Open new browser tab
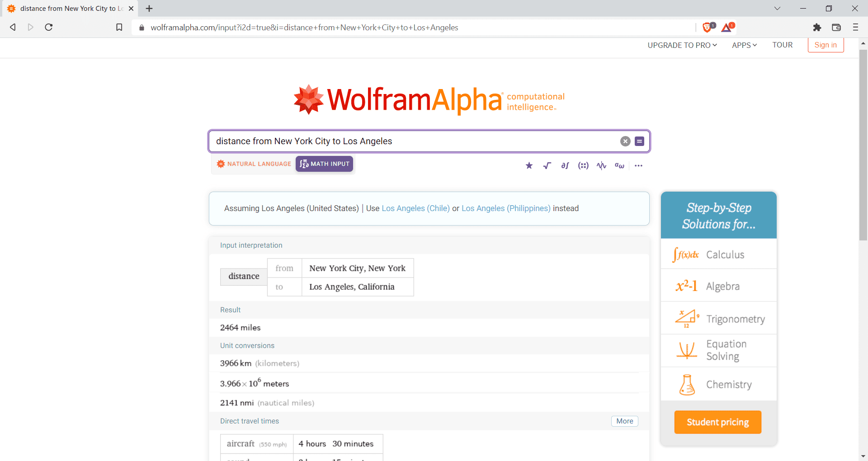Viewport: 868px width, 461px height. point(149,8)
